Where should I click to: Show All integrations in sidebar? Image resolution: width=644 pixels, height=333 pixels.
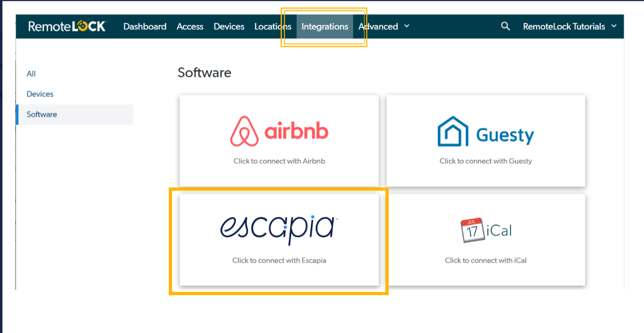[31, 74]
